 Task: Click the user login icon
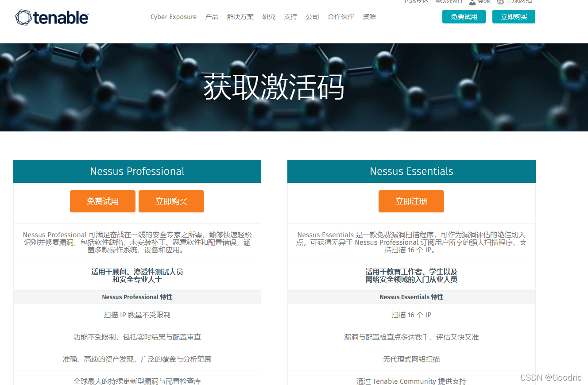472,2
